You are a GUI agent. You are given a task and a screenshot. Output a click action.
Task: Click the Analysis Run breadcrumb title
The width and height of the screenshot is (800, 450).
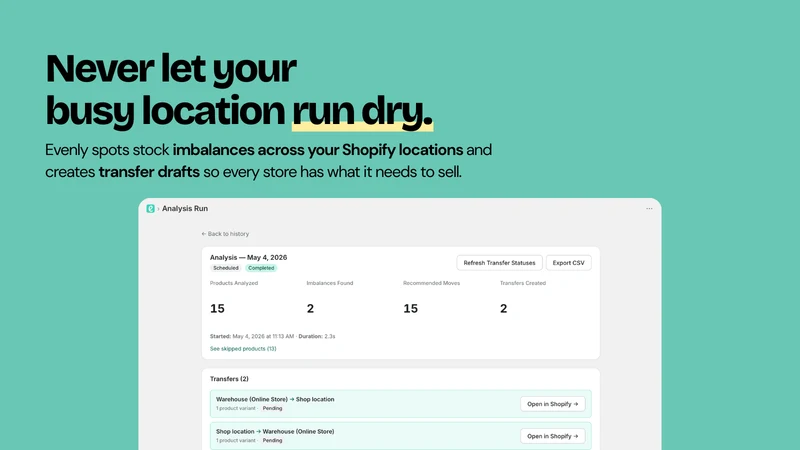coord(185,209)
